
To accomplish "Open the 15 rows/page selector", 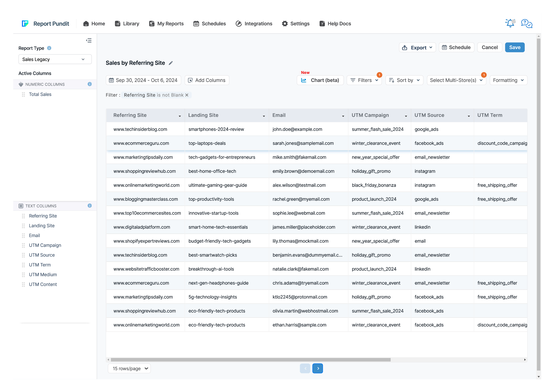I will point(129,369).
